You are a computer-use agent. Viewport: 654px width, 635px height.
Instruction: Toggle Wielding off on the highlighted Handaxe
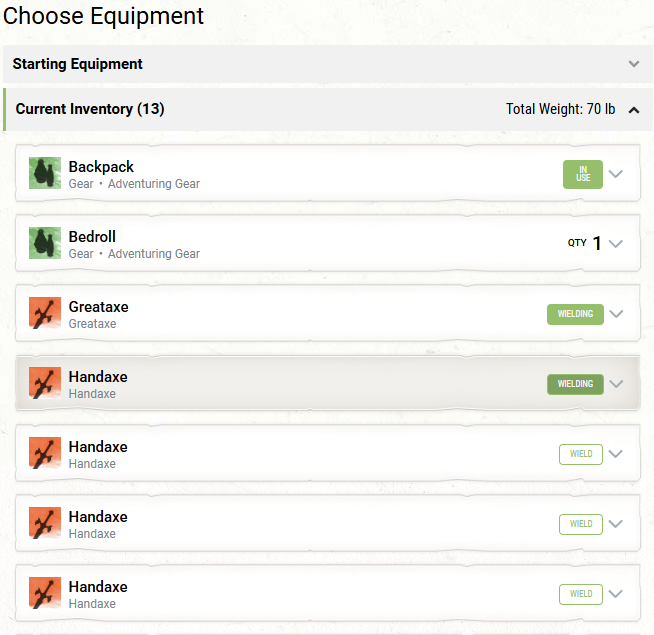click(575, 384)
